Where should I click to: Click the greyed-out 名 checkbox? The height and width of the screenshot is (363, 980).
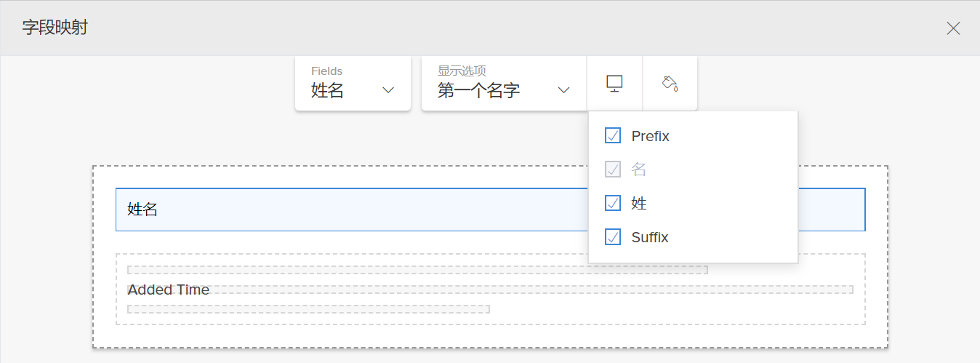pyautogui.click(x=613, y=169)
